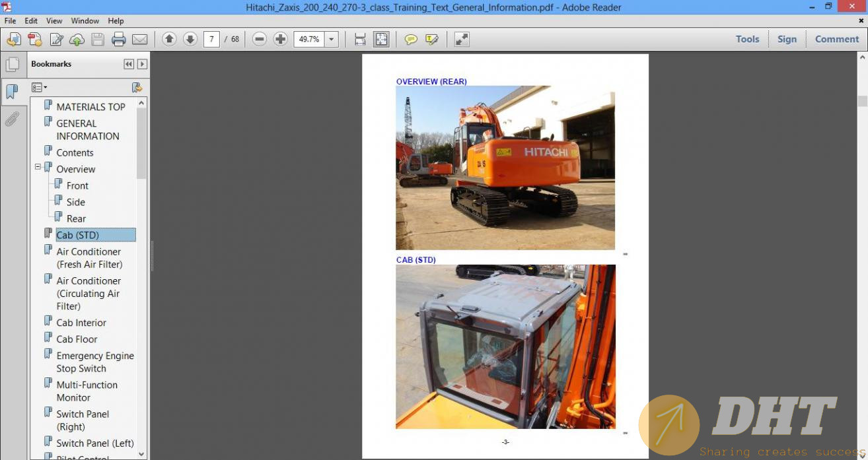The image size is (868, 460).
Task: Open the Comment pane
Action: [x=837, y=39]
